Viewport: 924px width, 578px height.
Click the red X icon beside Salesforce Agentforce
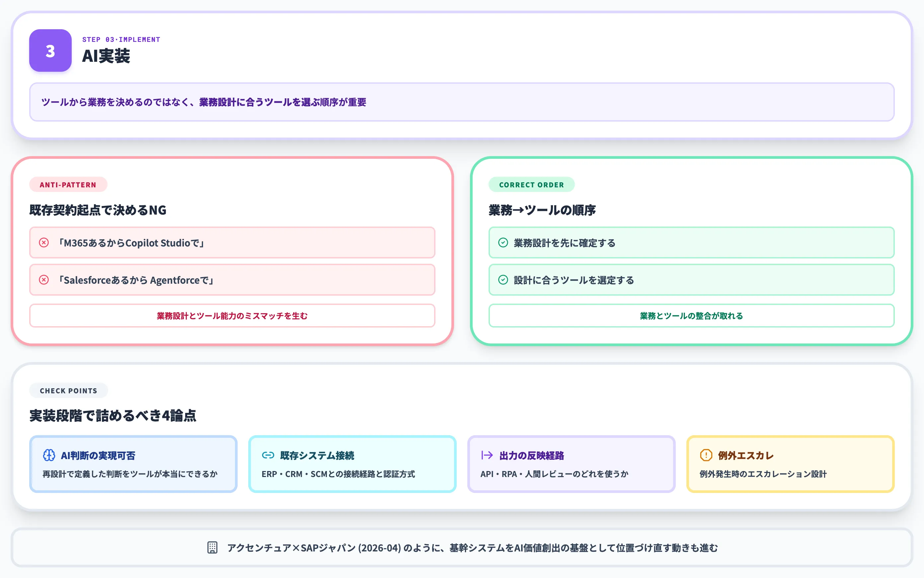pos(44,280)
